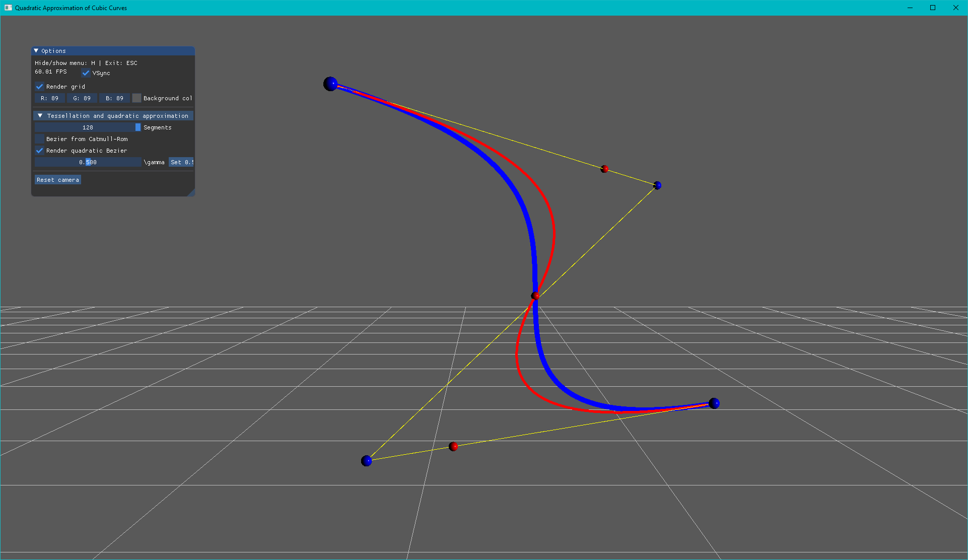Image resolution: width=968 pixels, height=560 pixels.
Task: Click the red control point on the lower yellow line
Action: pyautogui.click(x=453, y=447)
